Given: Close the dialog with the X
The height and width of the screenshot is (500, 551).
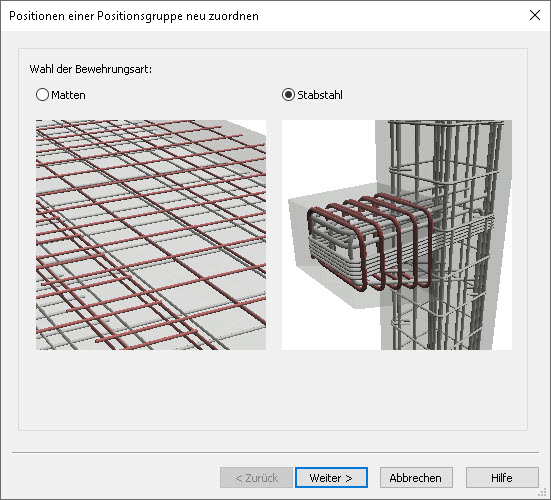Looking at the screenshot, I should point(535,15).
